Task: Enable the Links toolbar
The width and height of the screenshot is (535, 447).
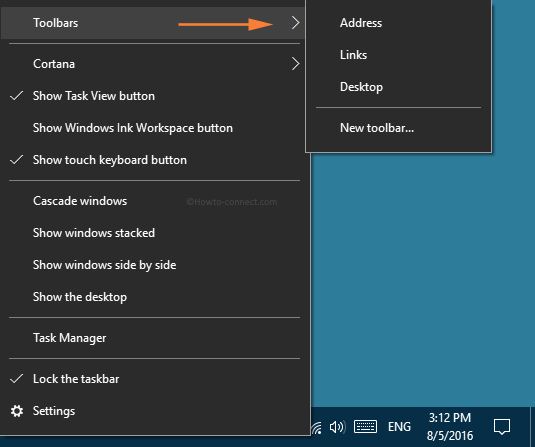Action: click(398, 55)
